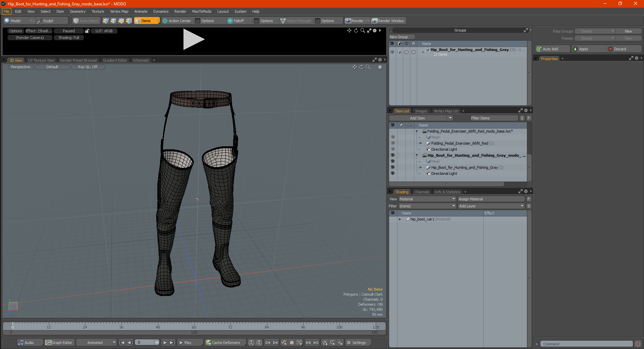The height and width of the screenshot is (349, 644).
Task: Click Assign Material button
Action: (x=491, y=199)
